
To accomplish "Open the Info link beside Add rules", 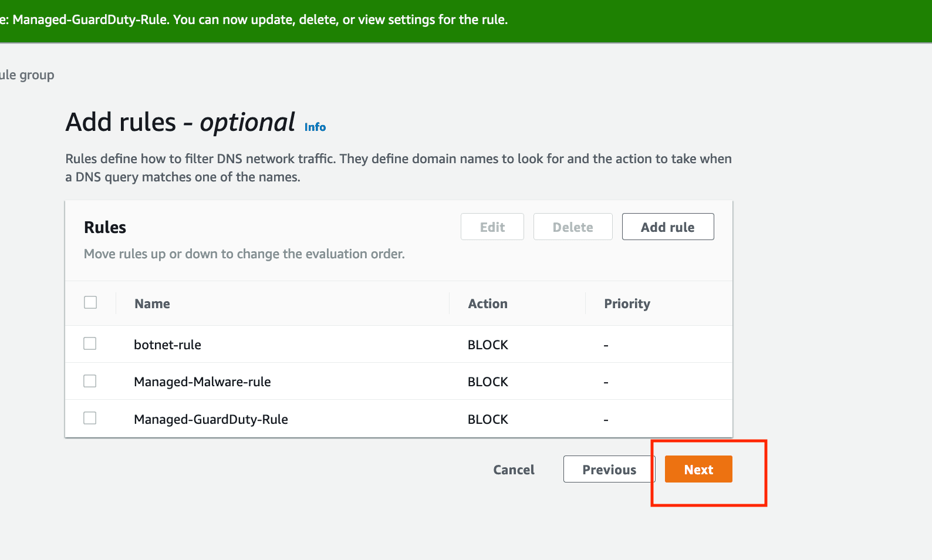I will pos(315,127).
